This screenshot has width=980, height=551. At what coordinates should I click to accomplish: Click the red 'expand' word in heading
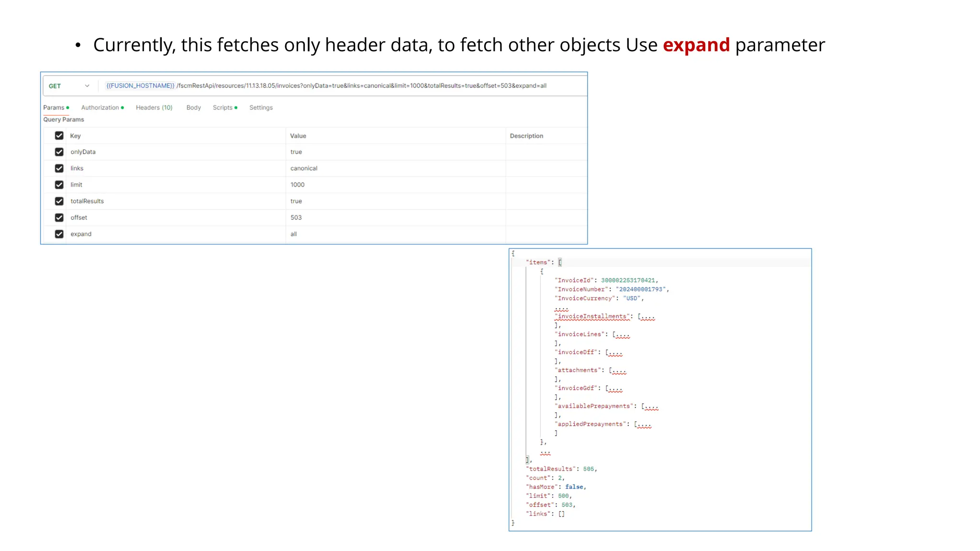pyautogui.click(x=696, y=45)
